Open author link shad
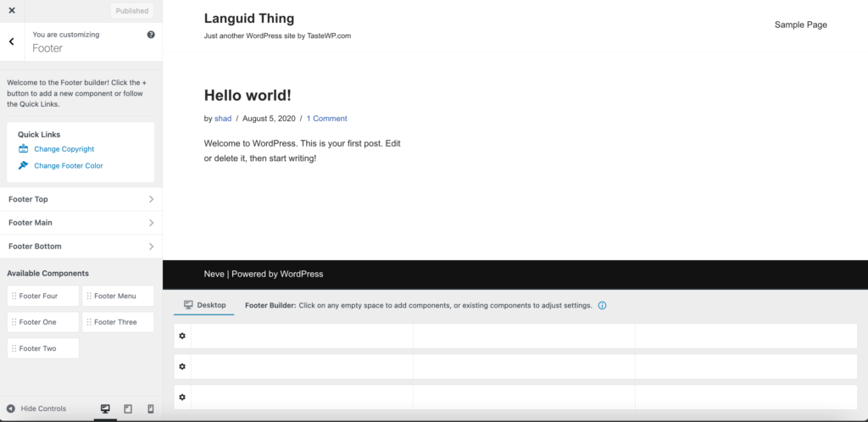This screenshot has height=422, width=868. [223, 119]
